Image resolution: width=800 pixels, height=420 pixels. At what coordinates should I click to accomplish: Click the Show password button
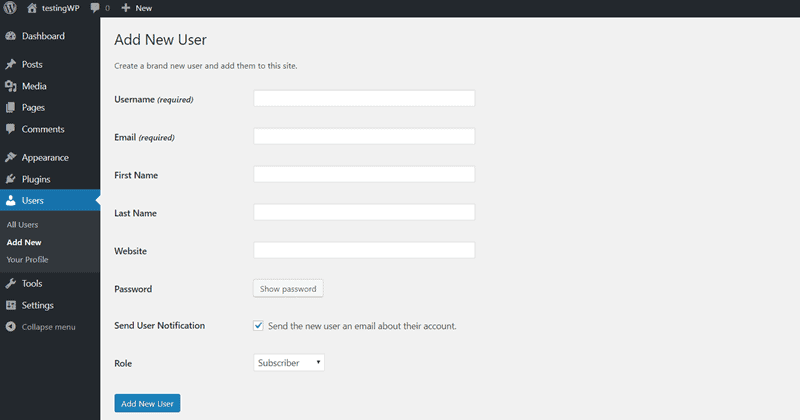point(288,289)
